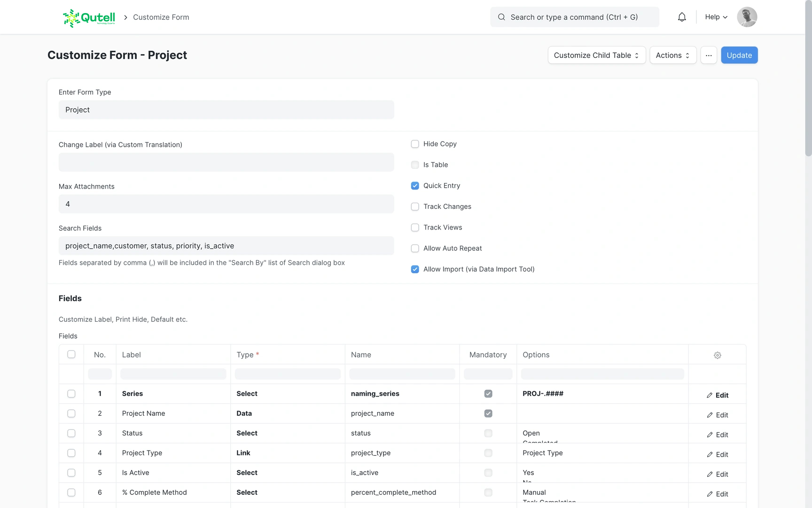Click the three-dot more options menu
Screen dimensions: 812x508
pos(709,56)
